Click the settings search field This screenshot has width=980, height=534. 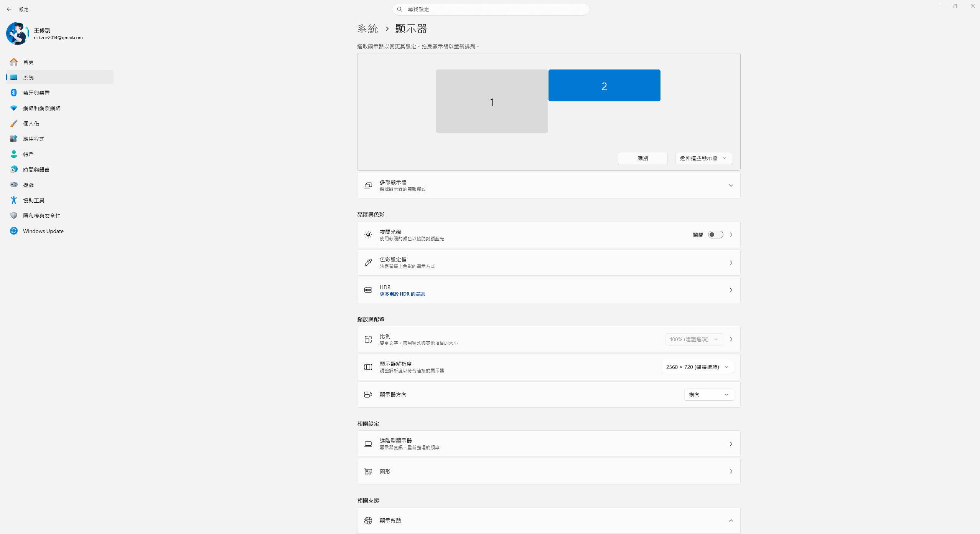click(491, 9)
